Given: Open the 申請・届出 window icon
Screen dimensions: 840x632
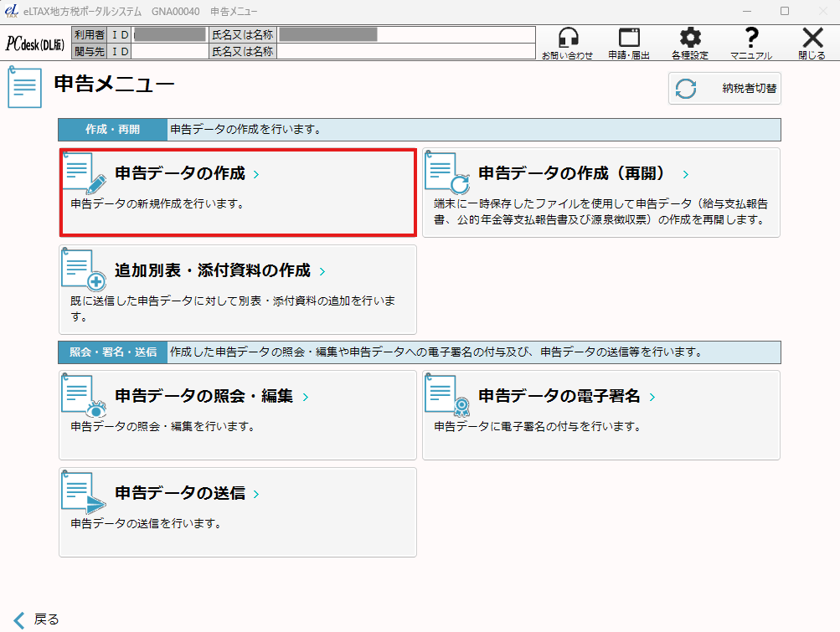Looking at the screenshot, I should (629, 39).
